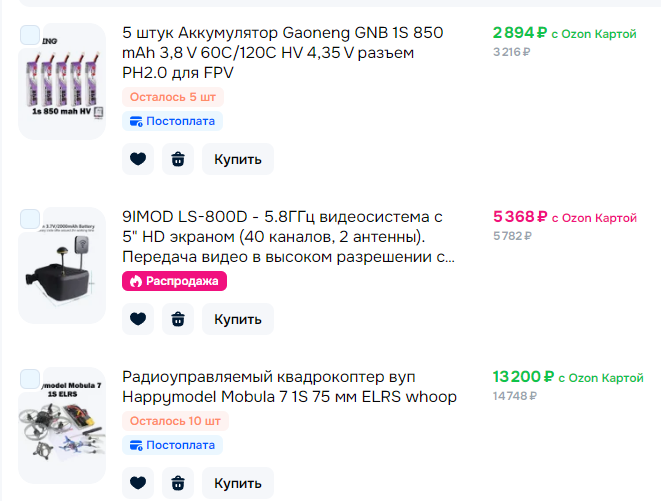View the 9IMOD goggles product image
This screenshot has width=661, height=501.
(x=62, y=264)
